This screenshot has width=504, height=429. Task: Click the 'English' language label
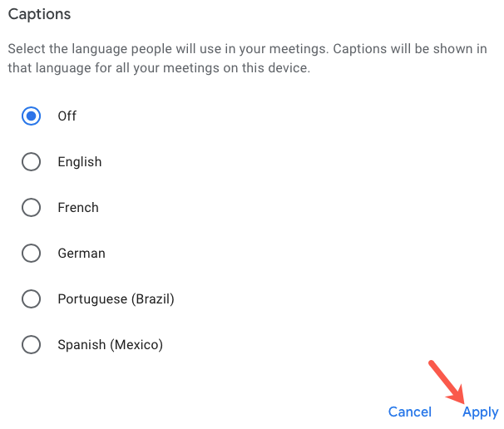tap(80, 162)
